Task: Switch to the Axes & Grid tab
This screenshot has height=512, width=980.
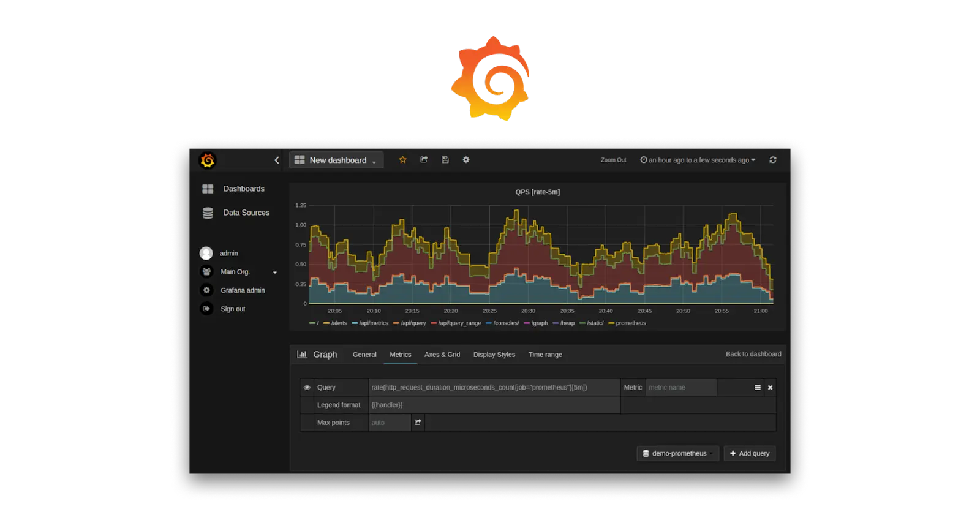Action: [x=442, y=355]
